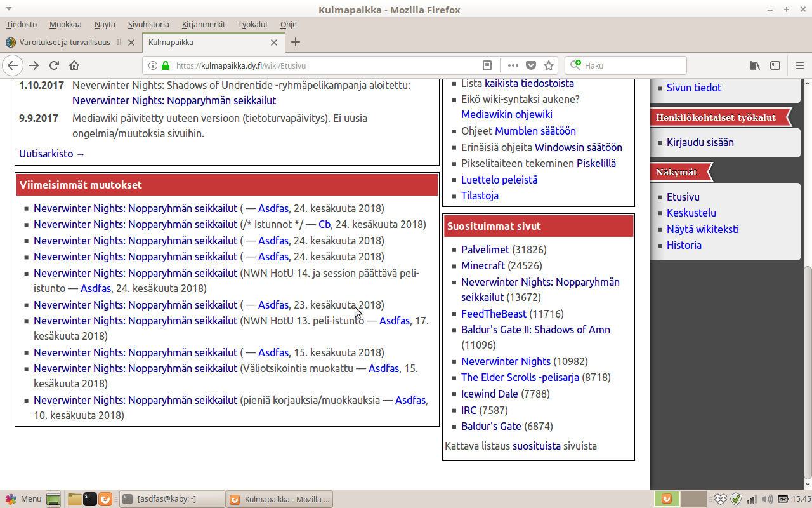Screen dimensions: 812x508
Task: Toggle the Firefox sidebar
Action: [x=775, y=65]
